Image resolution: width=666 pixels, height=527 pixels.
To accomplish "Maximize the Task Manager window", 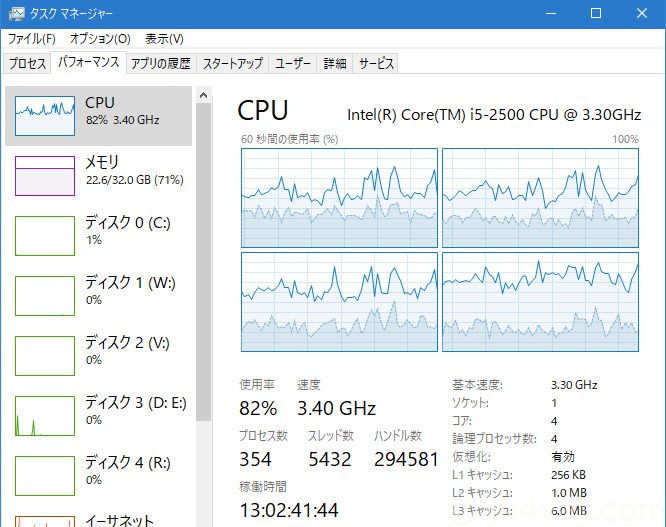I will (x=596, y=14).
